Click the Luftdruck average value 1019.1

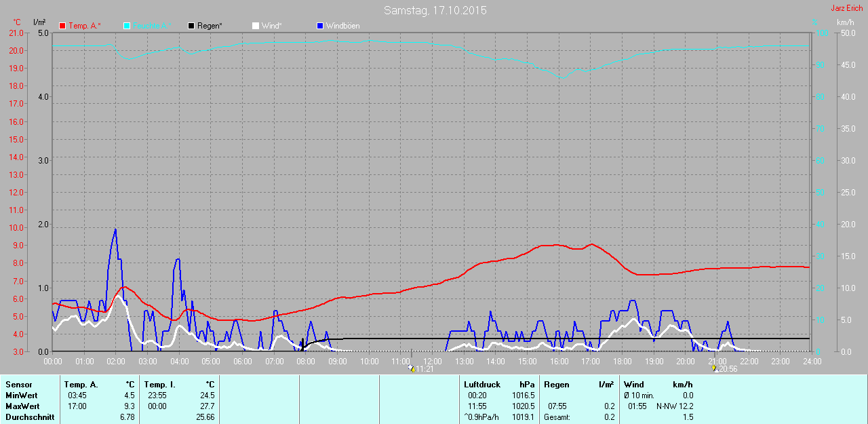[x=523, y=417]
